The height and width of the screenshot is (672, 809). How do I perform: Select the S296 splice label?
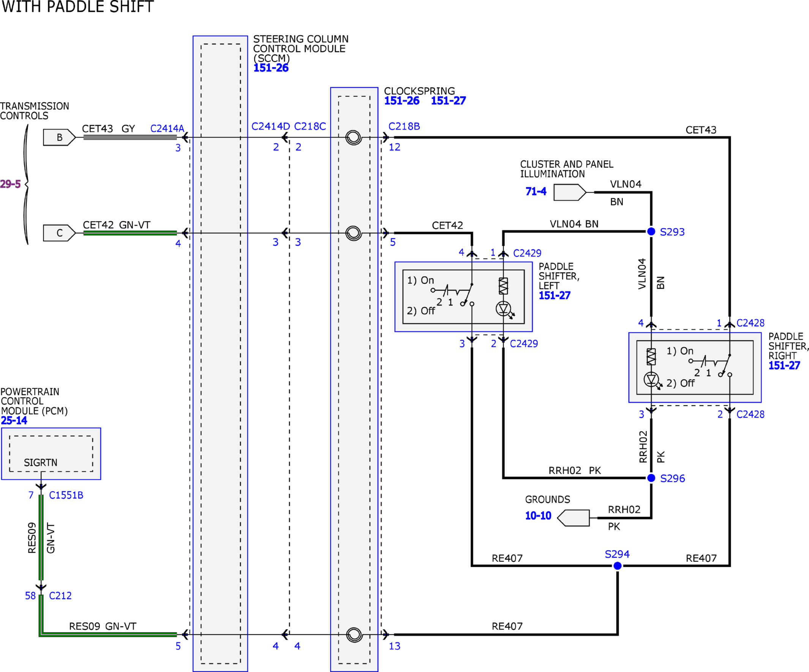pos(673,479)
